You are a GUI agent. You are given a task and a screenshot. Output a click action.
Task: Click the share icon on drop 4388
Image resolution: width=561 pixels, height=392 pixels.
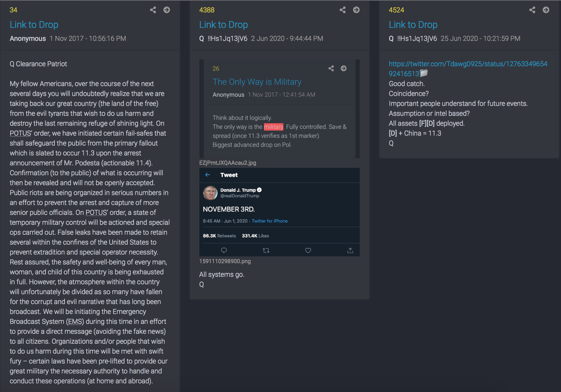pos(342,10)
